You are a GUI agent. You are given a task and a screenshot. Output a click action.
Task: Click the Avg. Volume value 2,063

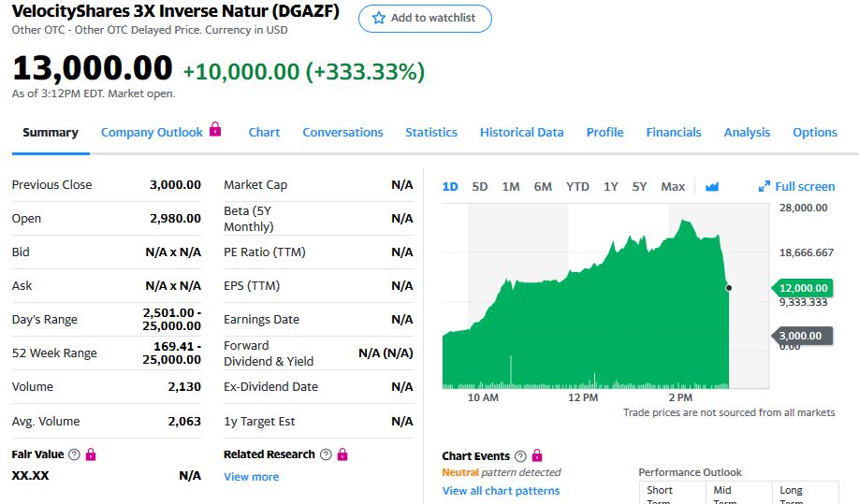point(184,422)
